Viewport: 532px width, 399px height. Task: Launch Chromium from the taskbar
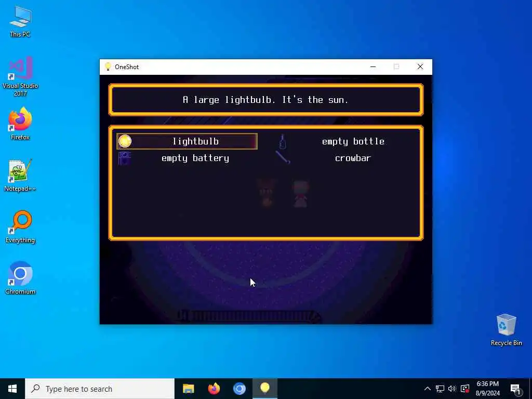239,389
